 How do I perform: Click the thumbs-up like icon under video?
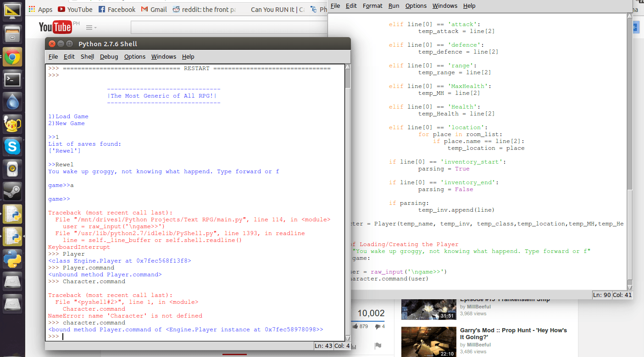click(355, 326)
